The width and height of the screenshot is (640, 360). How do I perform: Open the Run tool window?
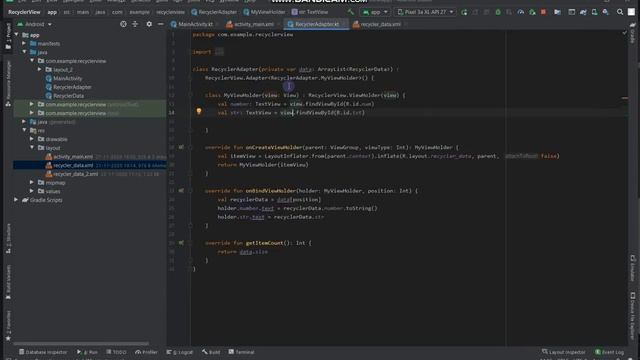pos(87,352)
